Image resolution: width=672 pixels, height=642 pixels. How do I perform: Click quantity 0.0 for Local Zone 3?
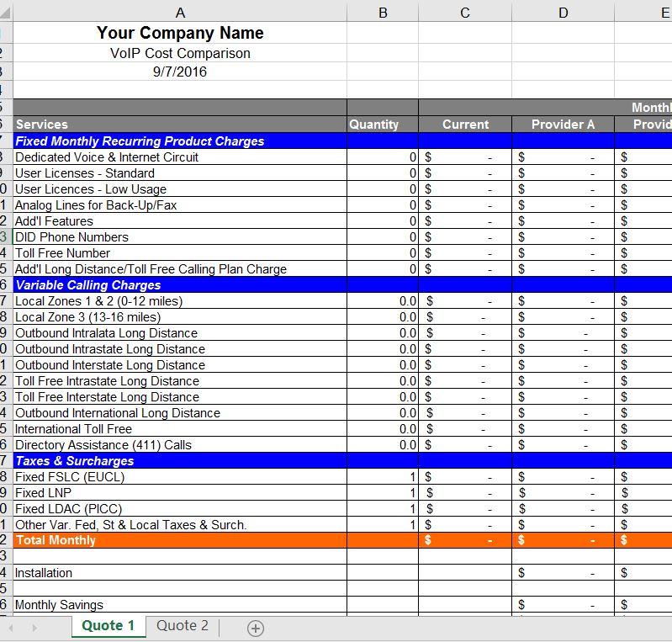[383, 317]
